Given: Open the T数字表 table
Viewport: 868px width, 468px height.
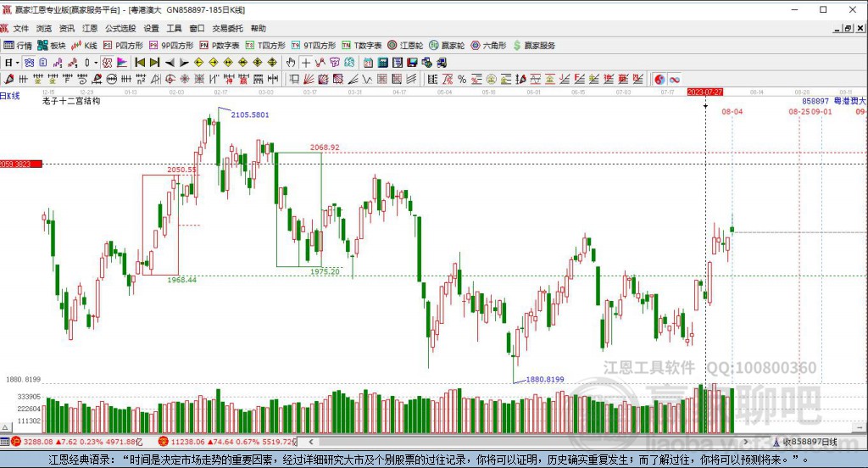Looking at the screenshot, I should [x=362, y=46].
